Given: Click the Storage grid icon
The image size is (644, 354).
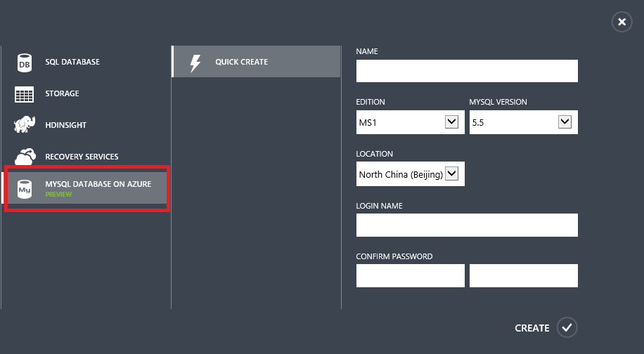Looking at the screenshot, I should coord(24,94).
